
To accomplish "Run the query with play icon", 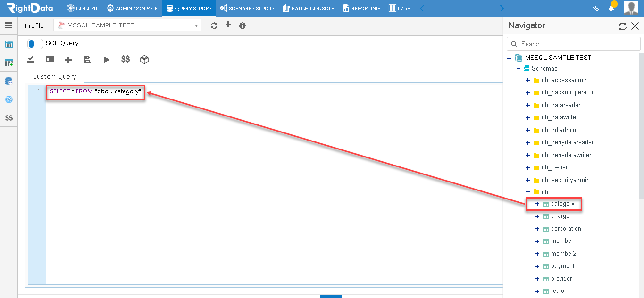I will click(107, 59).
